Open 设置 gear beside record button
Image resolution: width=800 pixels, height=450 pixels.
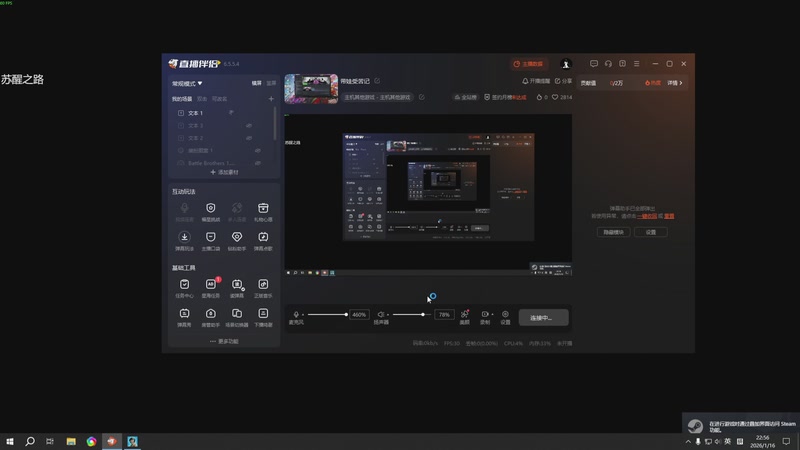click(505, 314)
